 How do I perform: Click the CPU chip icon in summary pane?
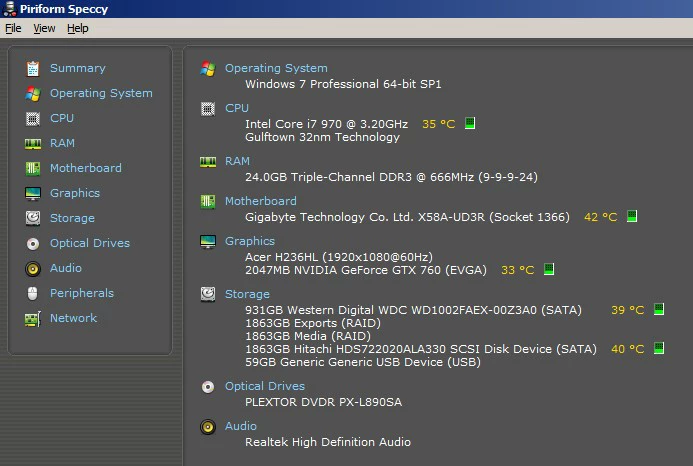click(208, 109)
